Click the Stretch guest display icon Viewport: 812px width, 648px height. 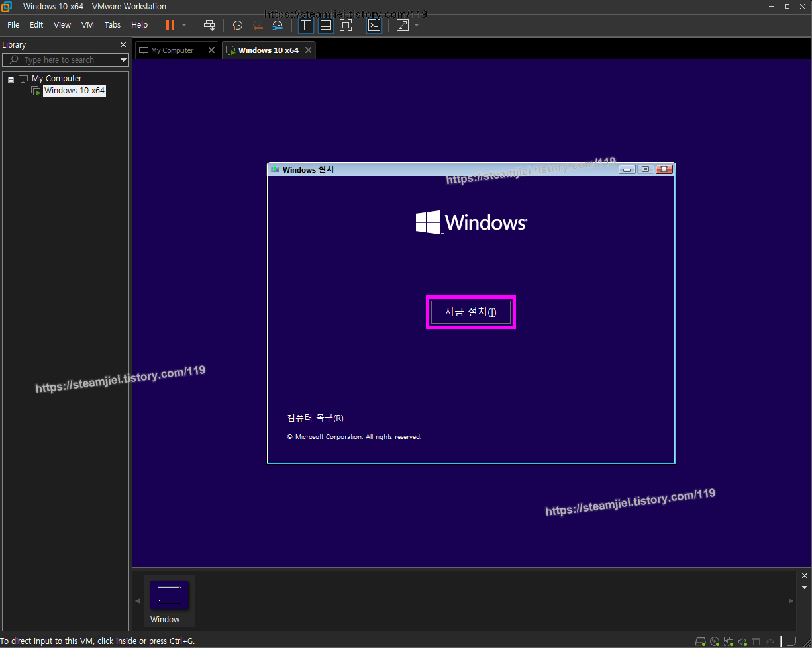[403, 25]
